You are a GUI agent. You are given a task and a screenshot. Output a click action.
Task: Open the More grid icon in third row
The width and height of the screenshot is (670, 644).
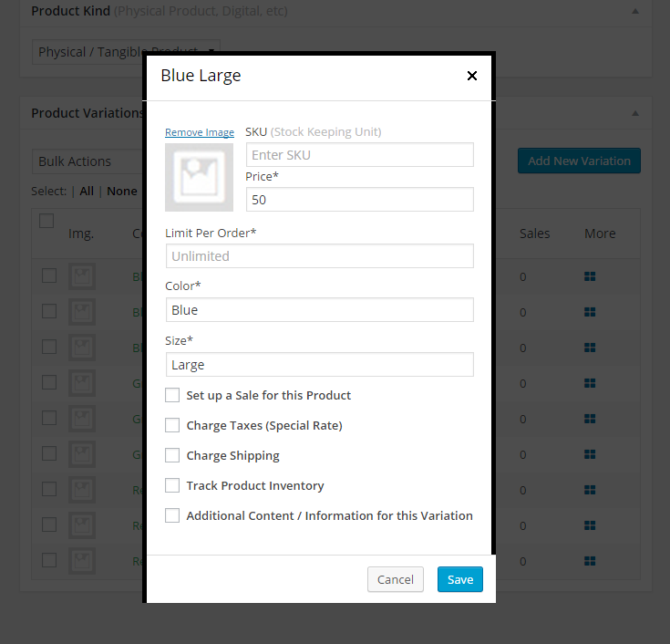(x=590, y=348)
